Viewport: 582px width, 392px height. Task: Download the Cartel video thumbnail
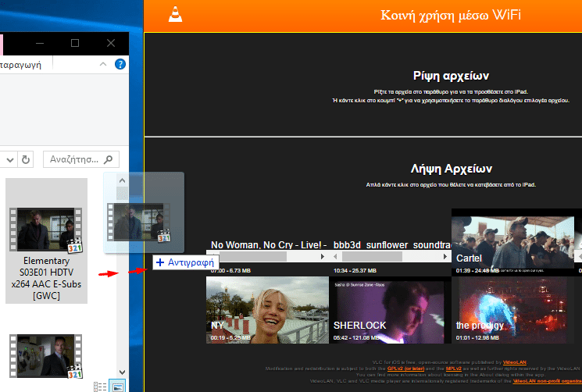point(512,242)
